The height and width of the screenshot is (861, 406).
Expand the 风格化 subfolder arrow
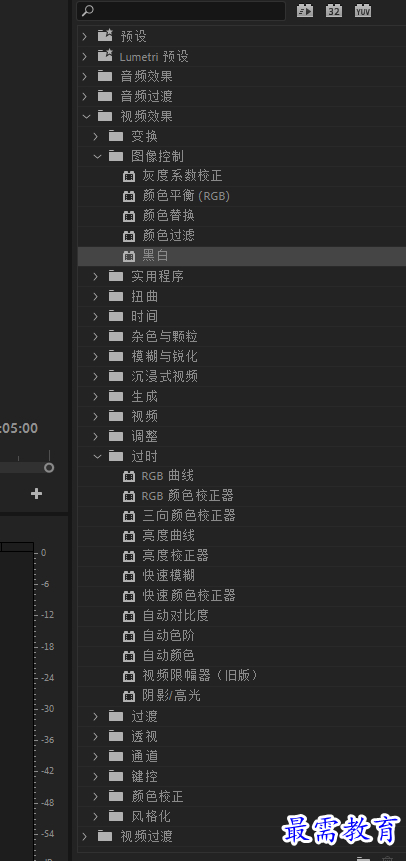(x=96, y=816)
